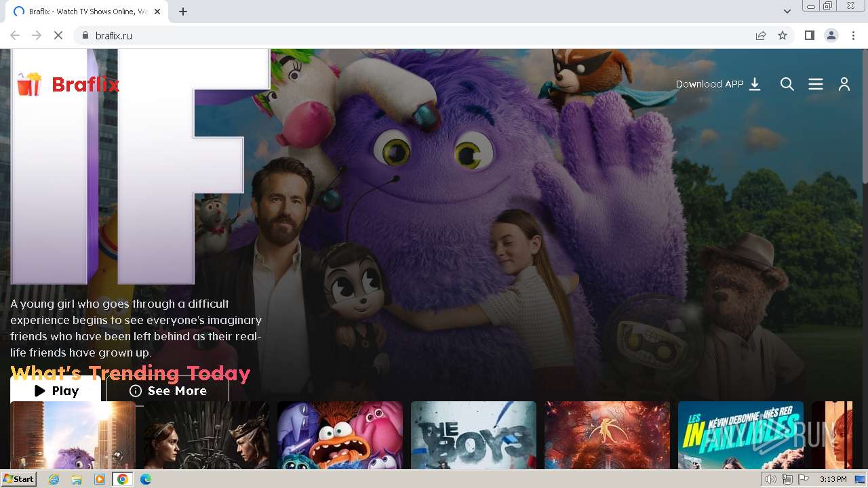Open the user account icon on Braflix
This screenshot has width=868, height=488.
(844, 84)
